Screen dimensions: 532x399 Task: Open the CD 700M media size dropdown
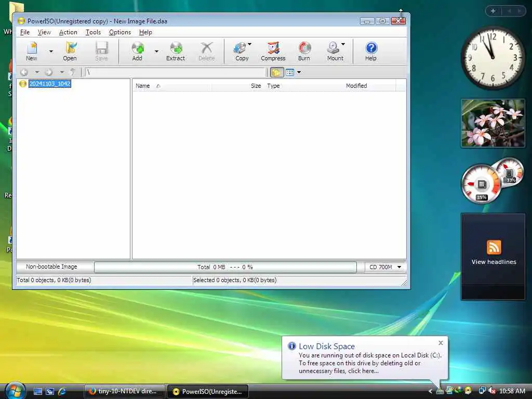[x=385, y=267]
